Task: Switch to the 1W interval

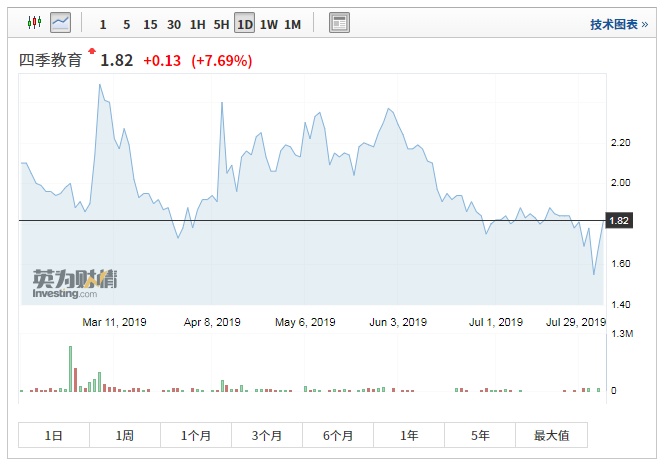Action: pos(269,23)
